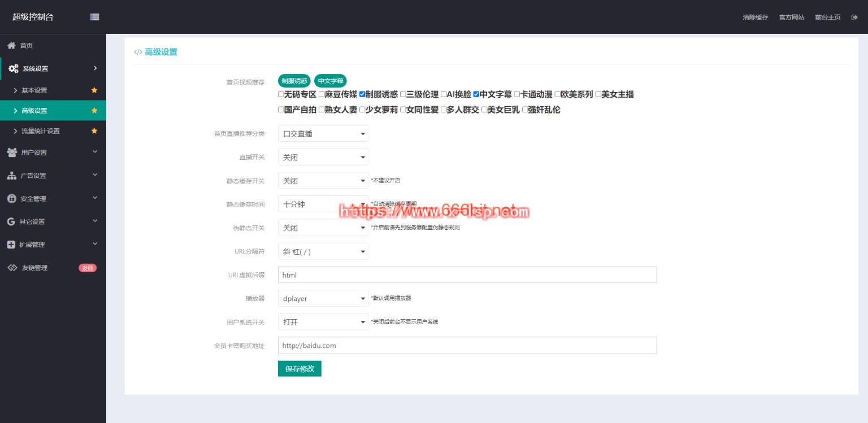Click the house icon beside 首页
The width and height of the screenshot is (868, 423).
click(x=11, y=46)
